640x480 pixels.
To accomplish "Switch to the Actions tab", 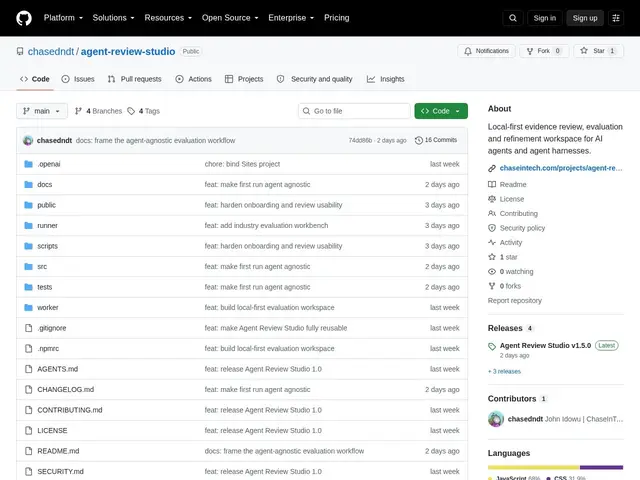I will (x=193, y=79).
